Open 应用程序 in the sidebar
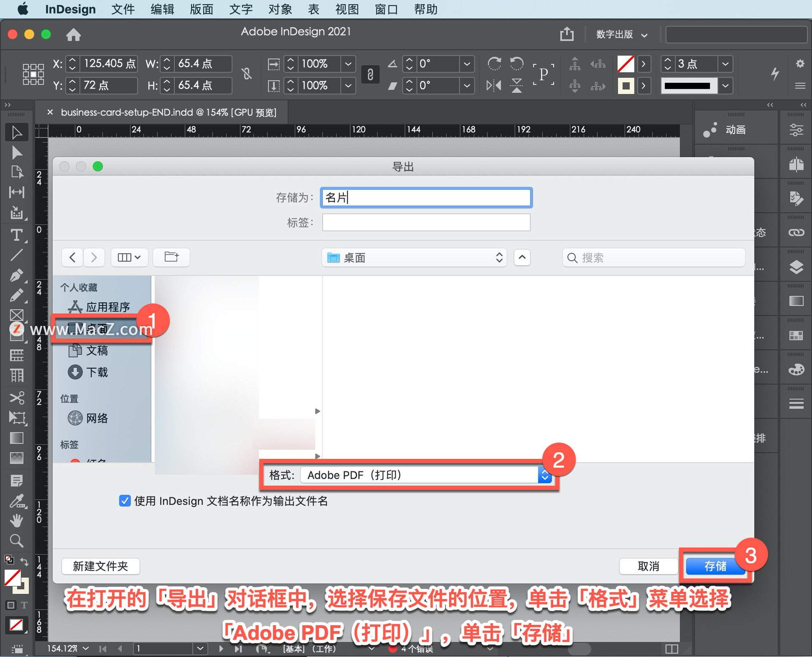This screenshot has width=812, height=657. pos(101,307)
